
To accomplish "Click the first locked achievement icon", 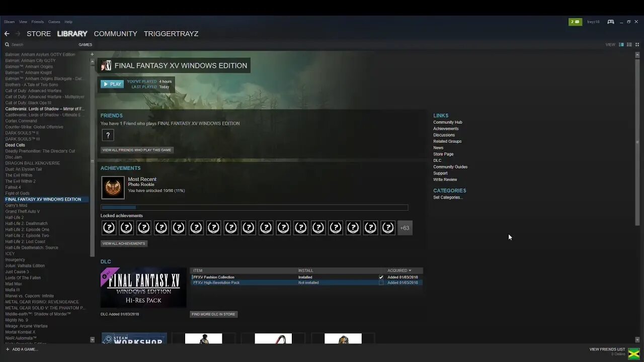I will [x=109, y=228].
